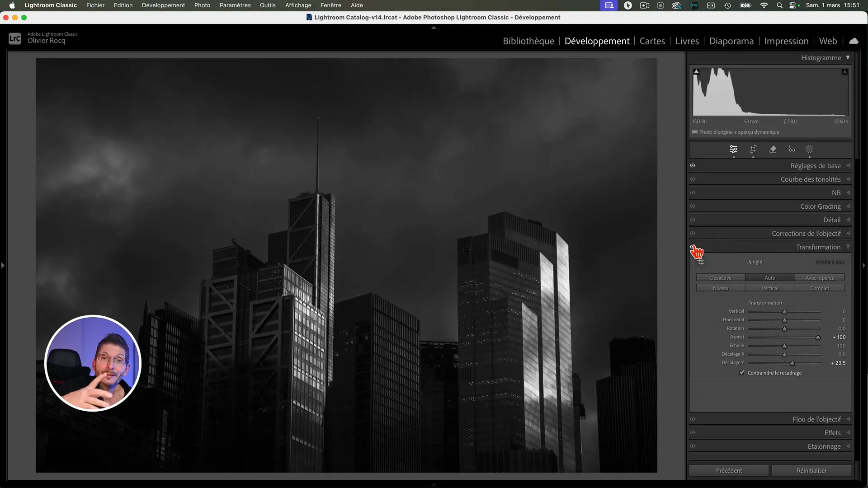Toggle shadow clipping indicator in histogram
The height and width of the screenshot is (488, 868).
click(x=697, y=71)
